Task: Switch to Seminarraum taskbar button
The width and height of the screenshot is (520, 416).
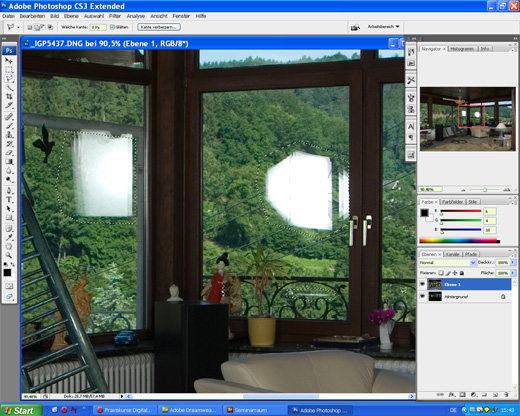Action: 255,410
